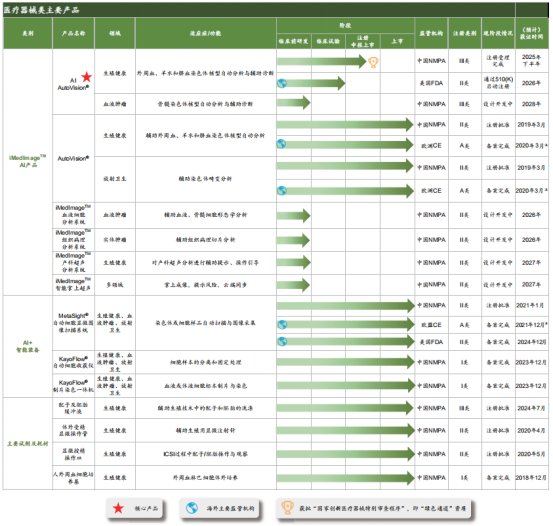
Task: Click the 注册类别 column header
Action: (464, 34)
